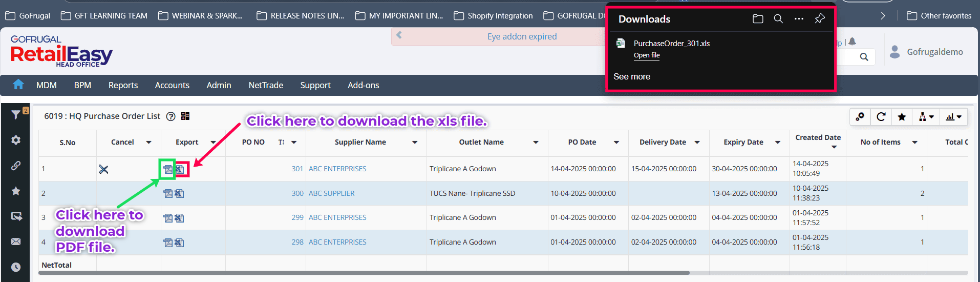Open the hierarchy grouping dropdown

[926, 117]
